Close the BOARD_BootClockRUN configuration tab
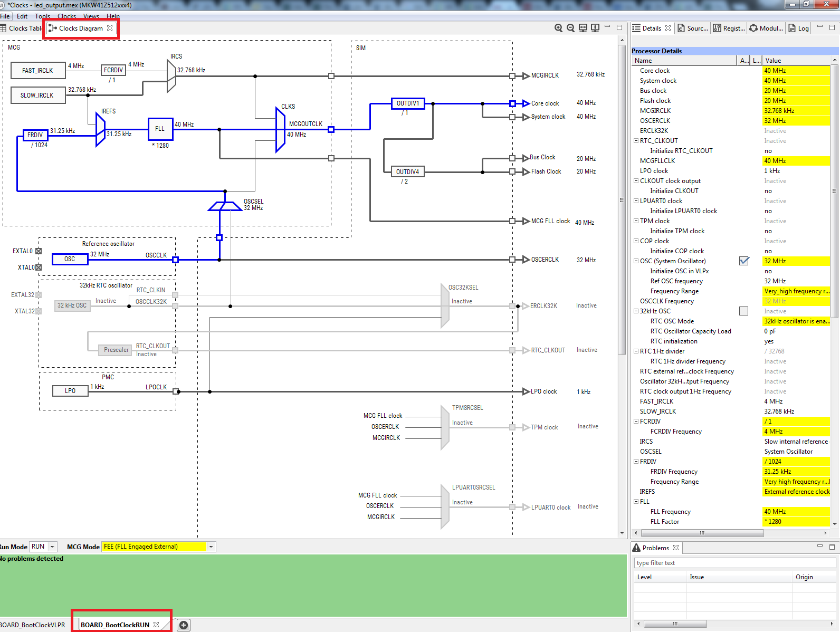 (156, 625)
